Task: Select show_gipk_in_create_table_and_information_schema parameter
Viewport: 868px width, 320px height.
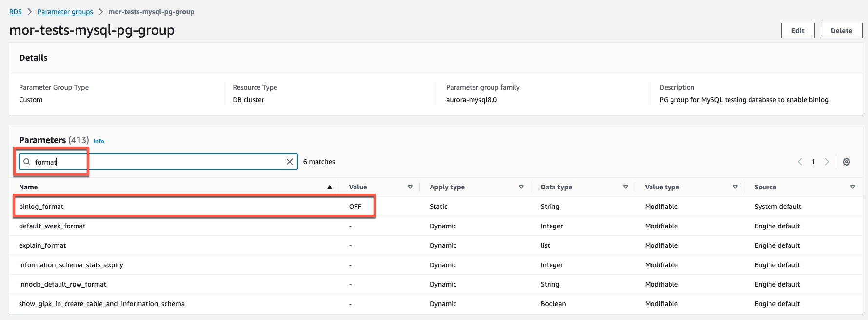Action: (x=102, y=304)
